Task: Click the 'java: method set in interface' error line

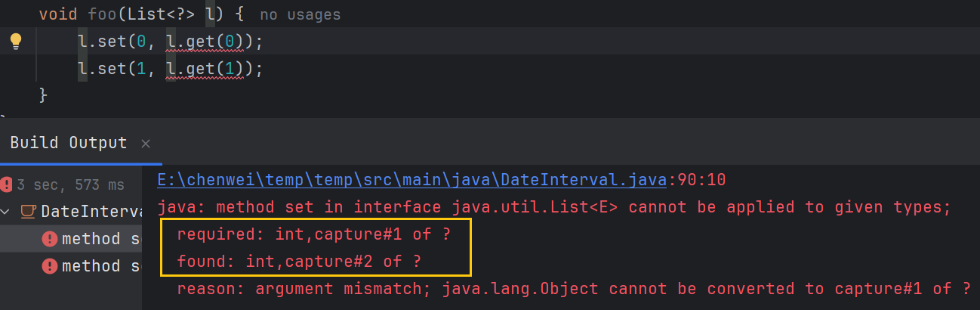Action: click(553, 207)
